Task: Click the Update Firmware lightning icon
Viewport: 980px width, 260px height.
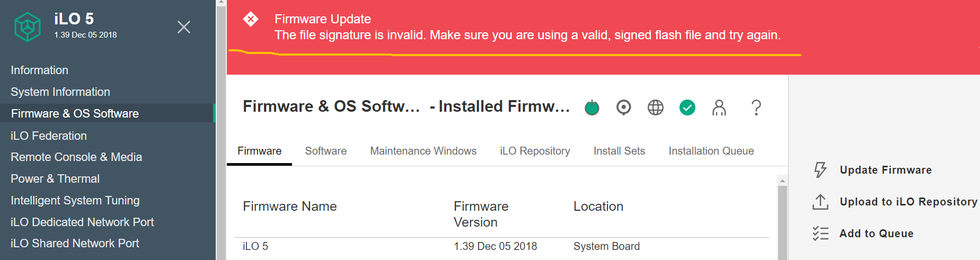Action: pos(820,170)
